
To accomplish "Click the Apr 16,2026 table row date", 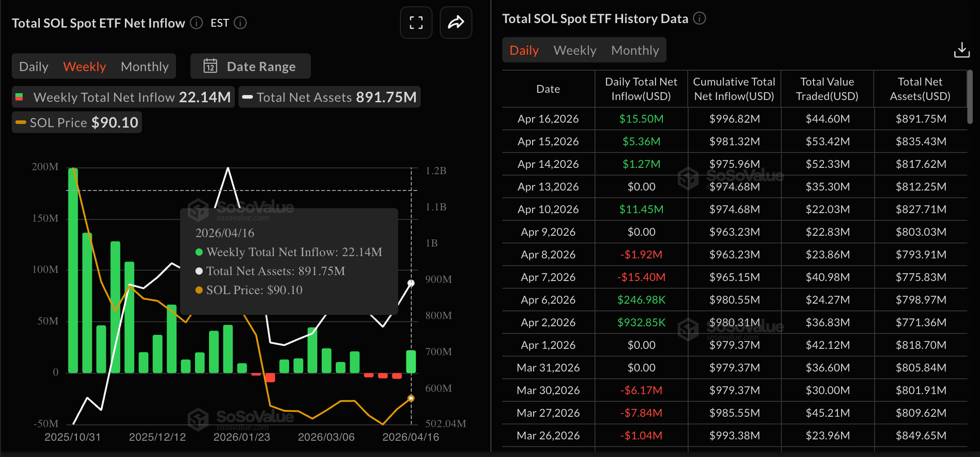I will (548, 119).
